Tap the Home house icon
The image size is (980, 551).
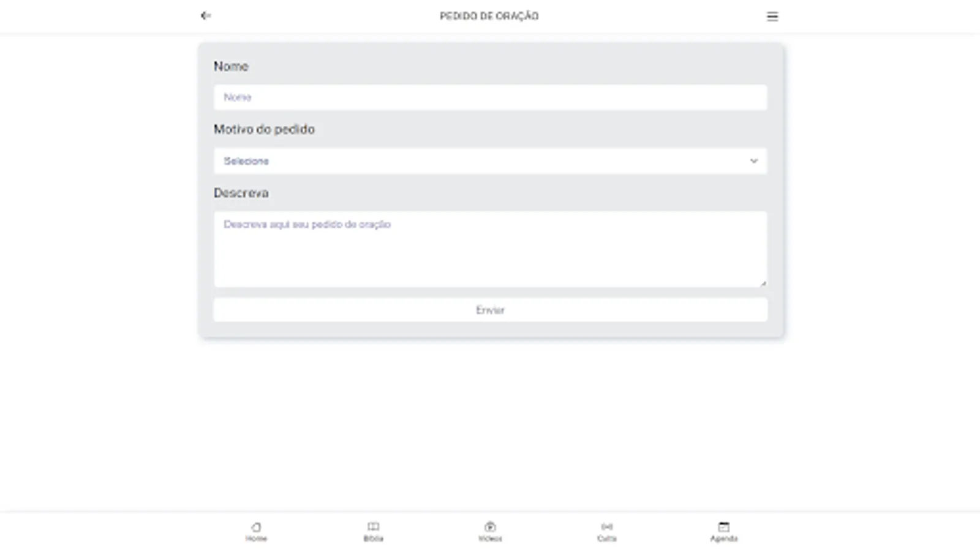tap(256, 527)
